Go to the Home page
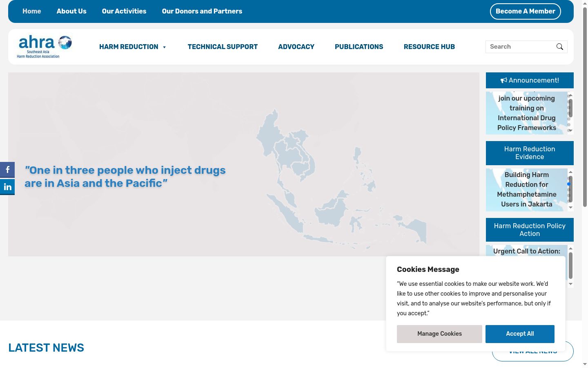This screenshot has width=588, height=368. (32, 11)
